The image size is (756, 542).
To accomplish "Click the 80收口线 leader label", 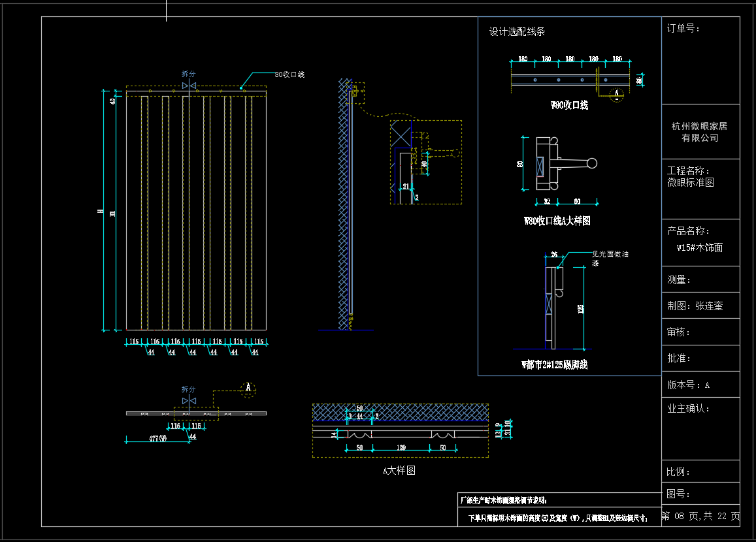I will click(289, 75).
